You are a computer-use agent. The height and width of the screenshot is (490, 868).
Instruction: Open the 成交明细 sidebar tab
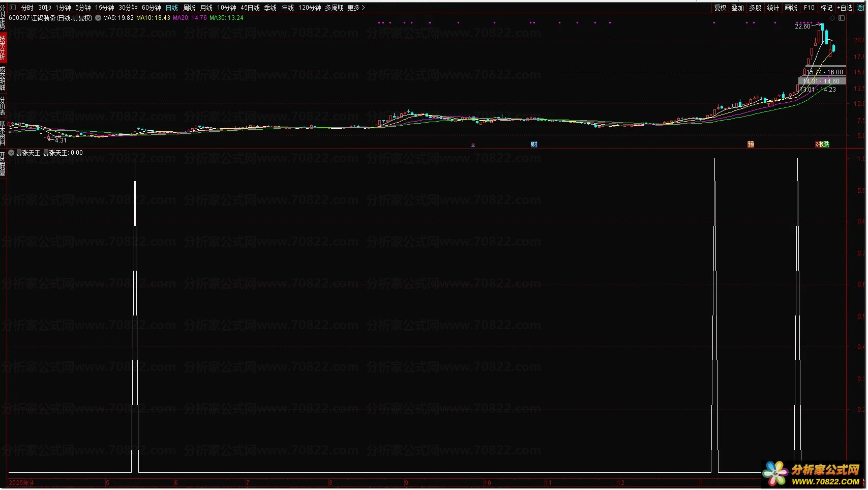pyautogui.click(x=3, y=79)
